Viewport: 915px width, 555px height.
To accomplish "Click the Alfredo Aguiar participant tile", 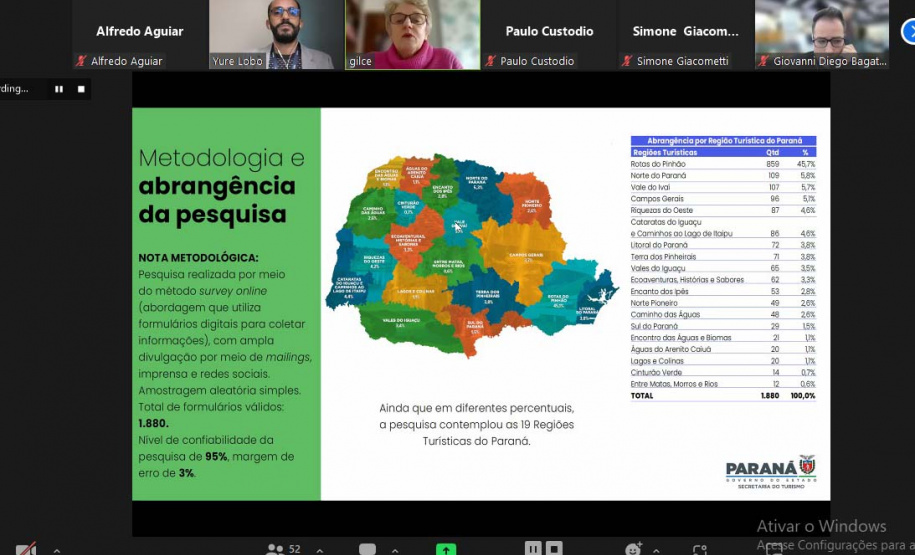I will 139,34.
